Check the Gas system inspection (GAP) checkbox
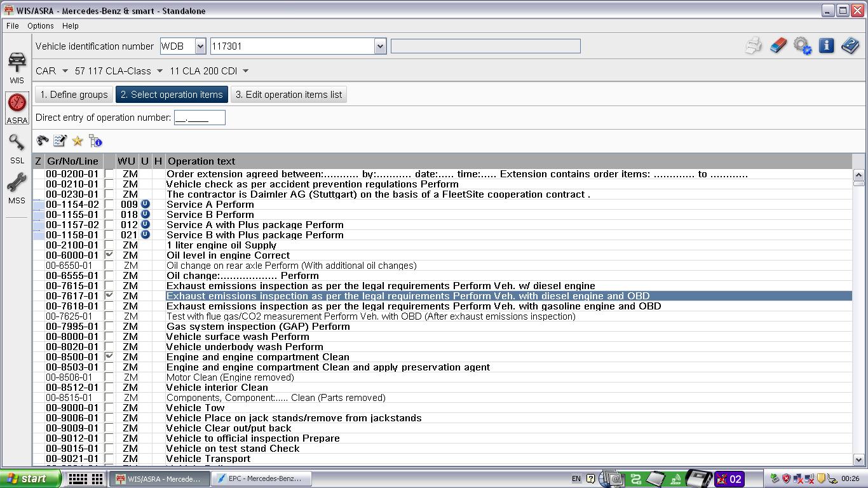868x488 pixels. pyautogui.click(x=109, y=326)
